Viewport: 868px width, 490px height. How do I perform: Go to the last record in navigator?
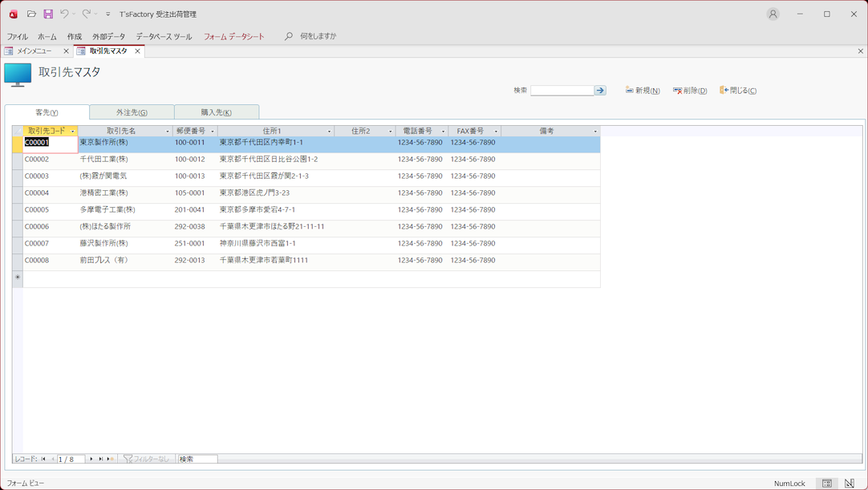[101, 460]
